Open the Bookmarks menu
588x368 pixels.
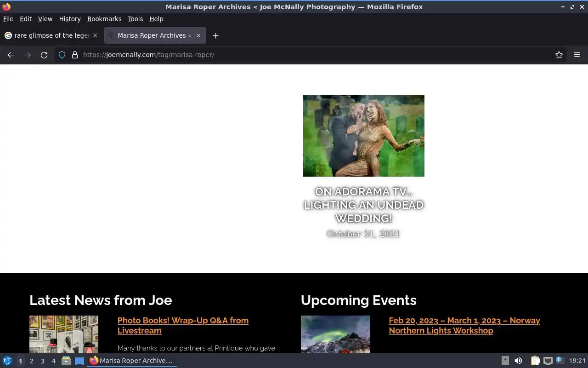[104, 19]
